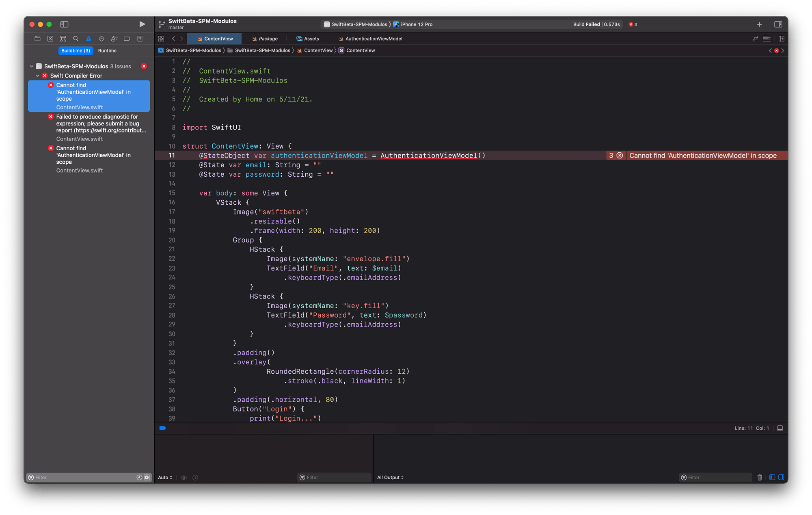Click the console Filter field

[x=715, y=477]
